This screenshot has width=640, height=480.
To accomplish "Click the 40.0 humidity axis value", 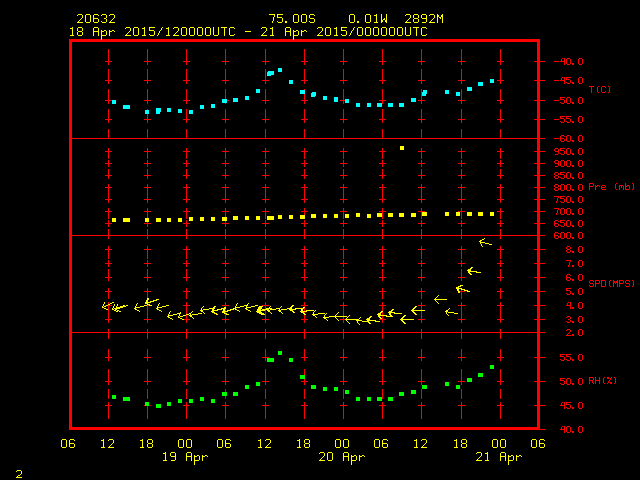I will (571, 430).
